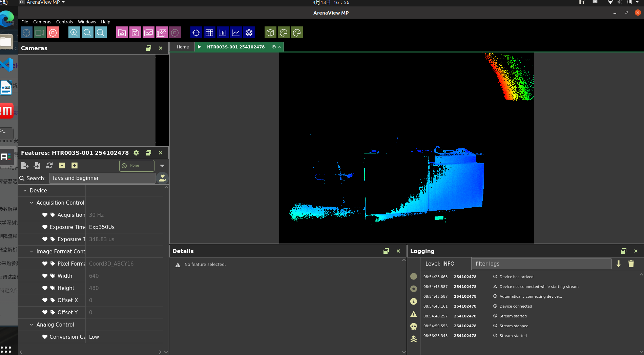Viewport: 644px width, 355px height.
Task: Open the Exp350Us exposure time dropdown
Action: click(124, 227)
